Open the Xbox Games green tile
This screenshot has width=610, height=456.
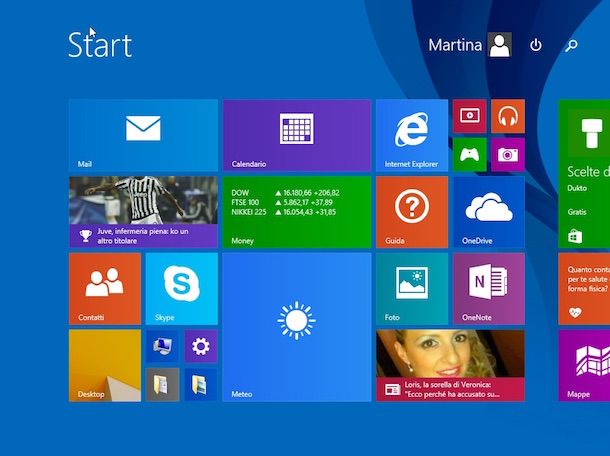tap(470, 154)
